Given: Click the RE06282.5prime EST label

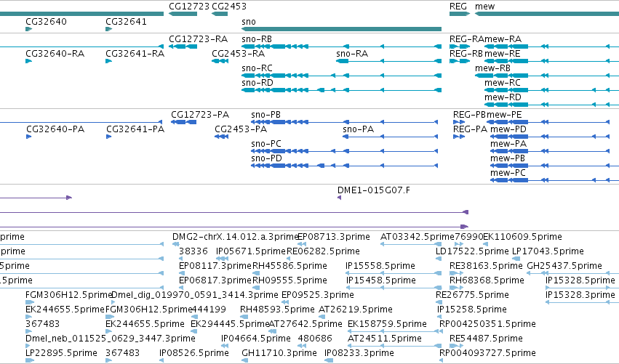Looking at the screenshot, I should click(x=323, y=251).
